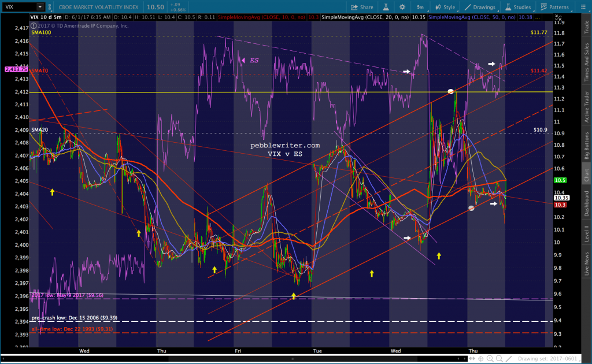The height and width of the screenshot is (364, 592).
Task: Click the price axis scale toggle icon
Action: coord(558,17)
